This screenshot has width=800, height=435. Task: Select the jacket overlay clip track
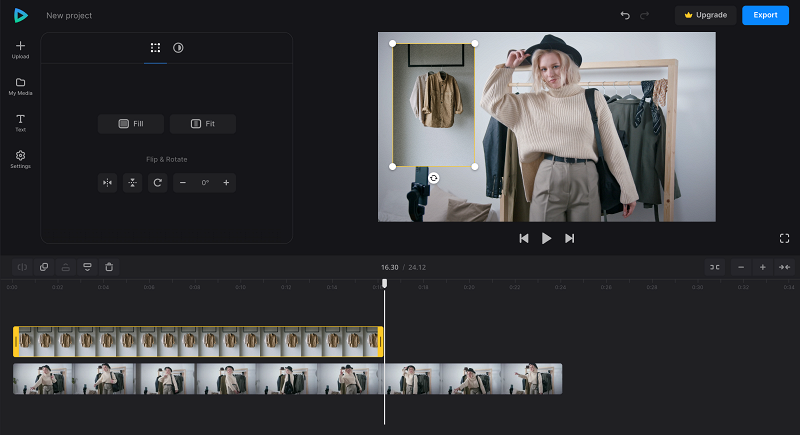tap(198, 342)
